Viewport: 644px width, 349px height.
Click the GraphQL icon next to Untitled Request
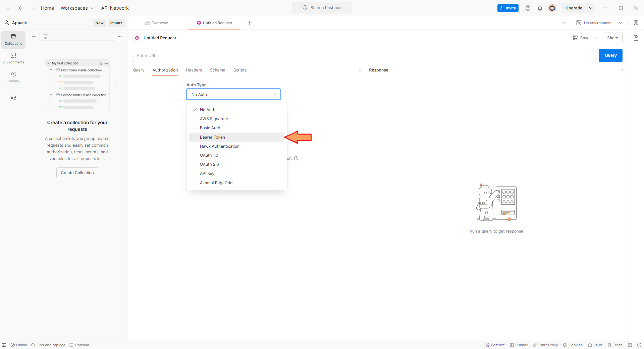pyautogui.click(x=137, y=38)
